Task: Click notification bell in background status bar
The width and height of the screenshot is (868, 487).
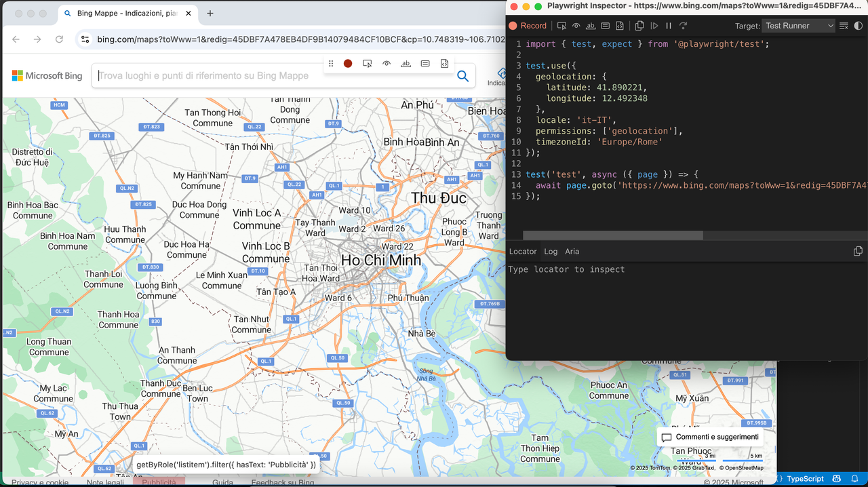Action: [x=854, y=479]
